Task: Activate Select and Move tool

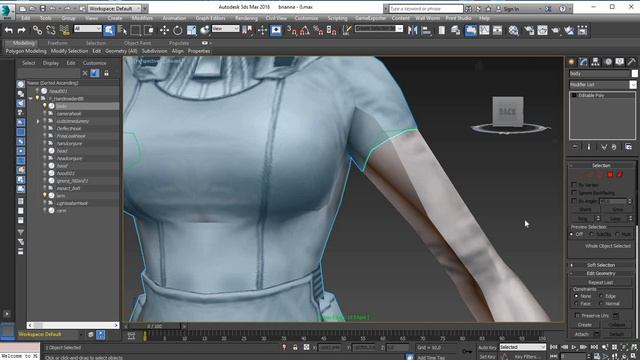Action: tap(164, 30)
